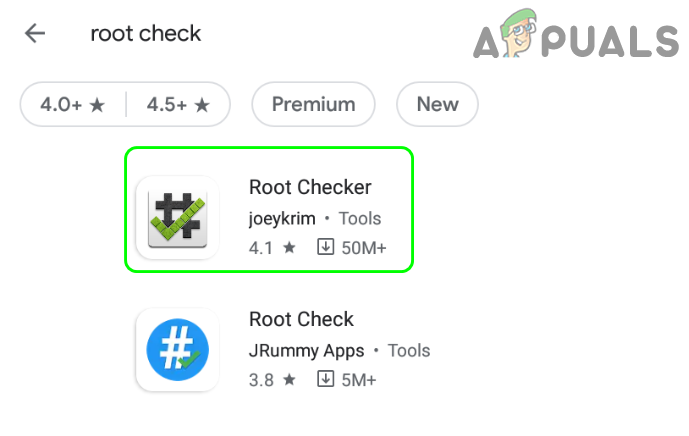This screenshot has width=689, height=436.
Task: Click the joeykrim developer name
Action: pos(282,218)
